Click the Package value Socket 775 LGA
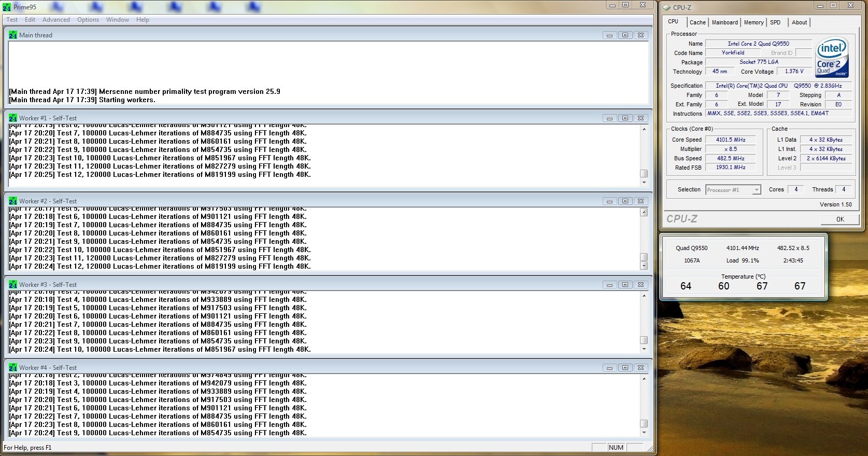Viewport: 868px width, 456px height. pos(759,62)
